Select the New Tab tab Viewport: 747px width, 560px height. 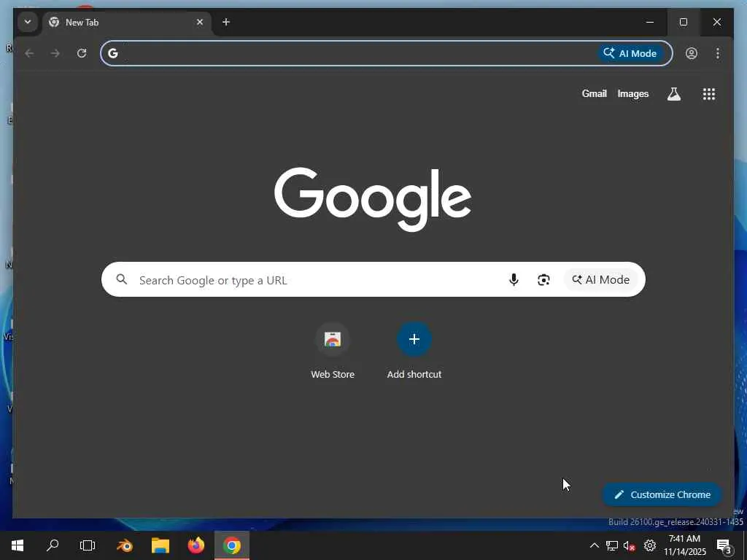[x=127, y=23]
